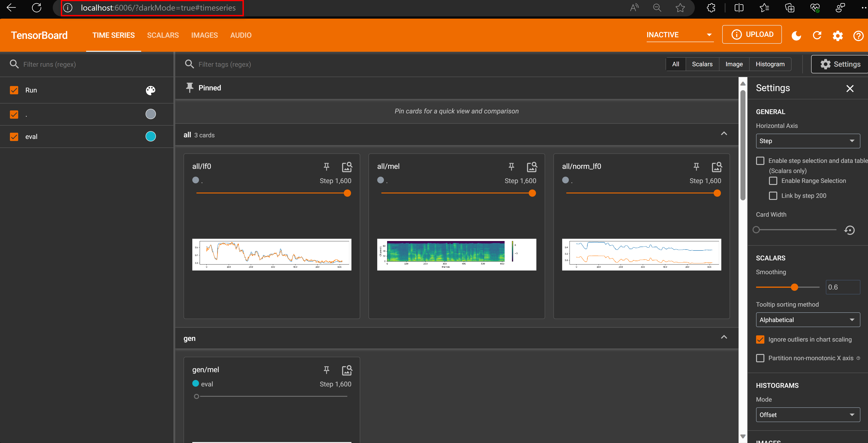
Task: Uncheck the eval run checkbox
Action: 14,137
